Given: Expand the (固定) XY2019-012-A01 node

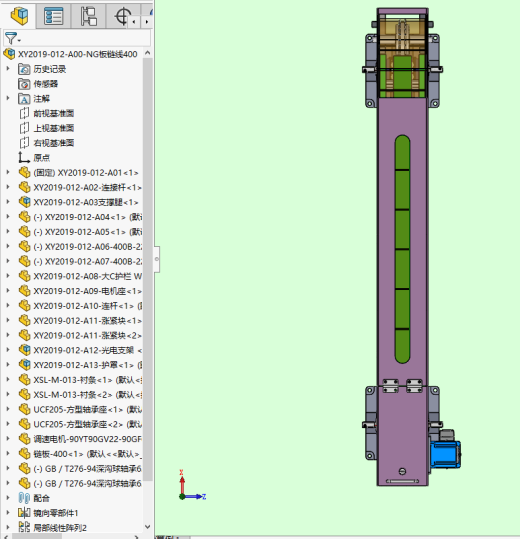Looking at the screenshot, I should click(x=8, y=172).
